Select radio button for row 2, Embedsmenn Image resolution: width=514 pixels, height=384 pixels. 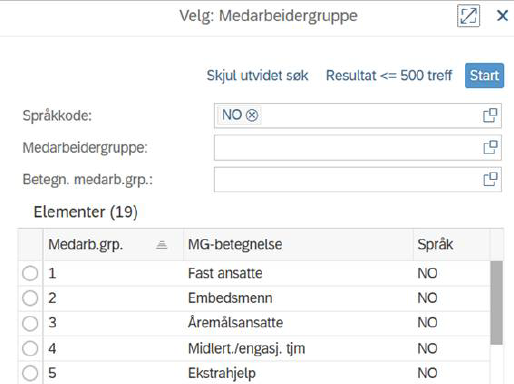(30, 298)
